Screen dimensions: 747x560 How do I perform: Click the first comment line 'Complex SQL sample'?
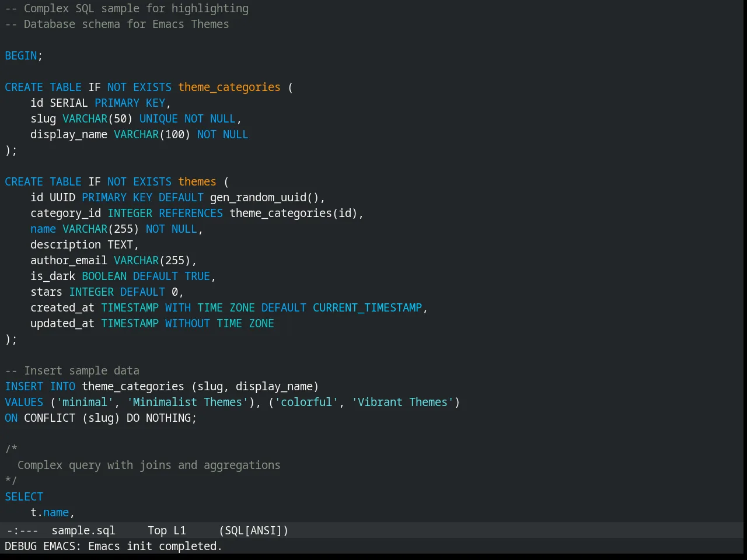tap(127, 9)
